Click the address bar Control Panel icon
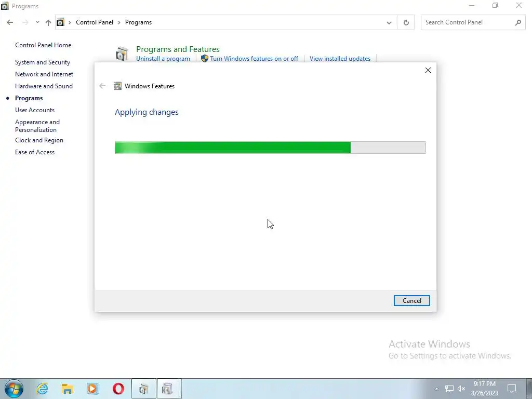 [x=60, y=22]
